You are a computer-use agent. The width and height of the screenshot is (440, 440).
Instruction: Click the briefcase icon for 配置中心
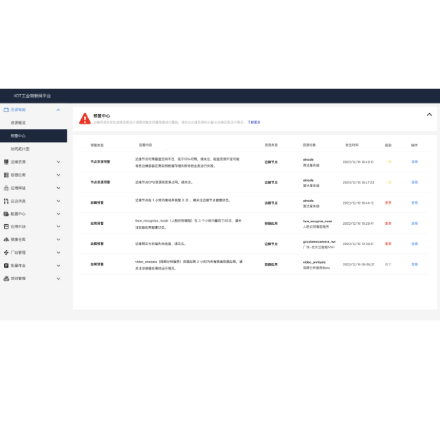[x=6, y=214]
